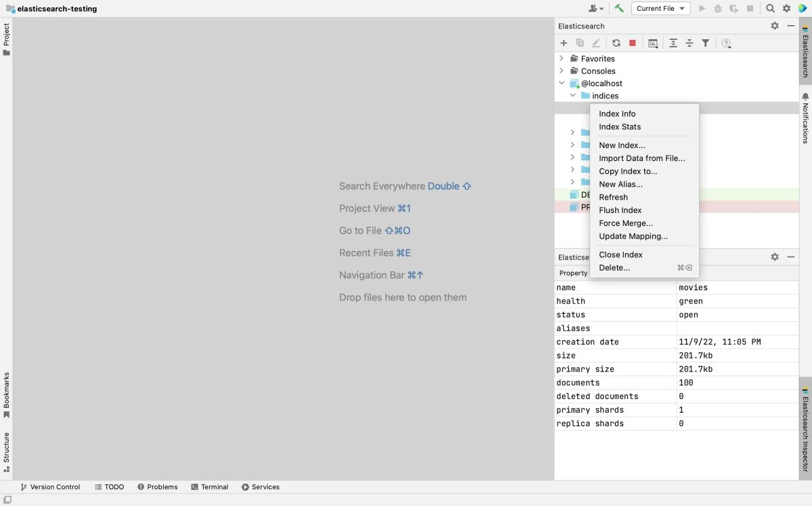Image resolution: width=812 pixels, height=506 pixels.
Task: Open the Project tool window tab
Action: coord(6,39)
